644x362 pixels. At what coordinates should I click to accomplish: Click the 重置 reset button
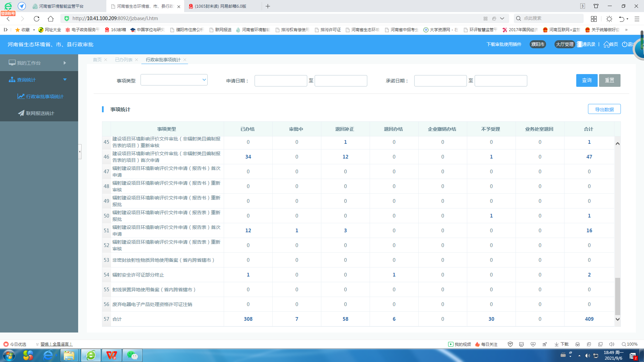pyautogui.click(x=609, y=80)
